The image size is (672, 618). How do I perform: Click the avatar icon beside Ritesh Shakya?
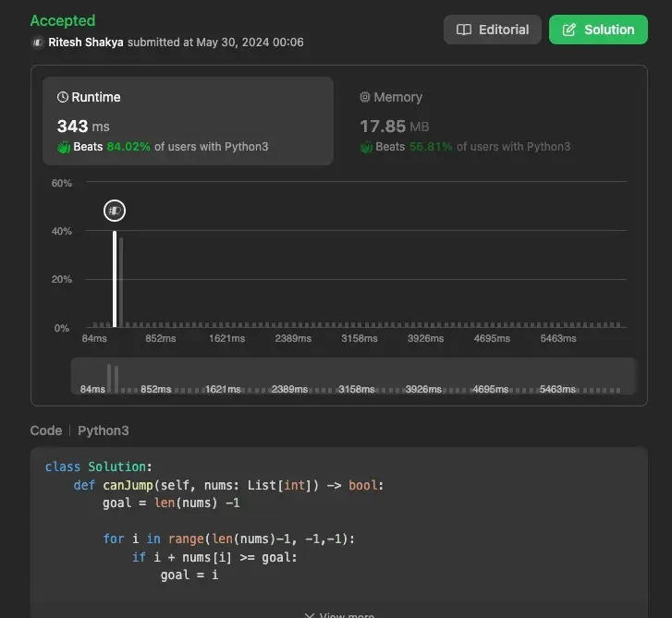[x=37, y=42]
